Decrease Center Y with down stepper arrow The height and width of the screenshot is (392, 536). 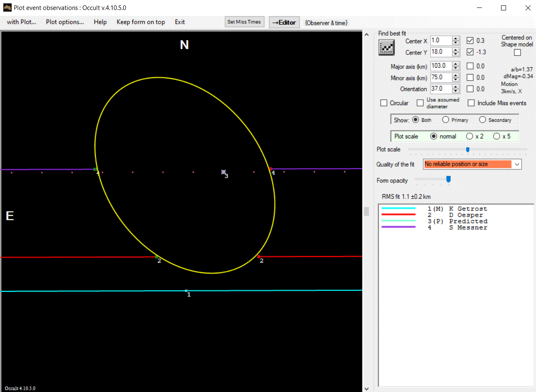(x=456, y=54)
